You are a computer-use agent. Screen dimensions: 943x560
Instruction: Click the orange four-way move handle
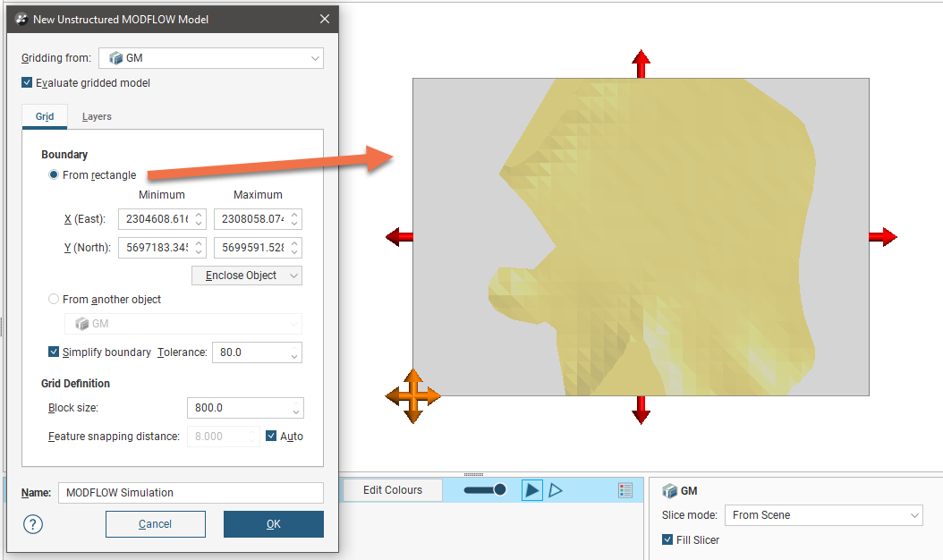[412, 396]
